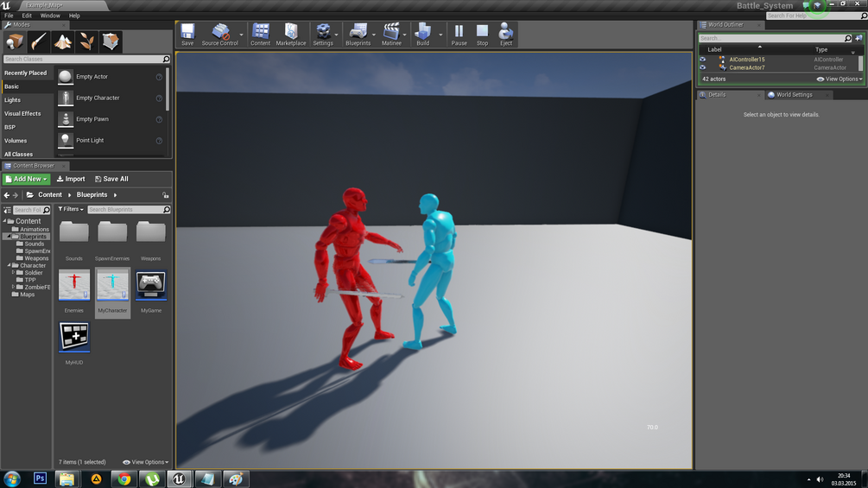
Task: Open the Edit menu
Action: coord(27,16)
